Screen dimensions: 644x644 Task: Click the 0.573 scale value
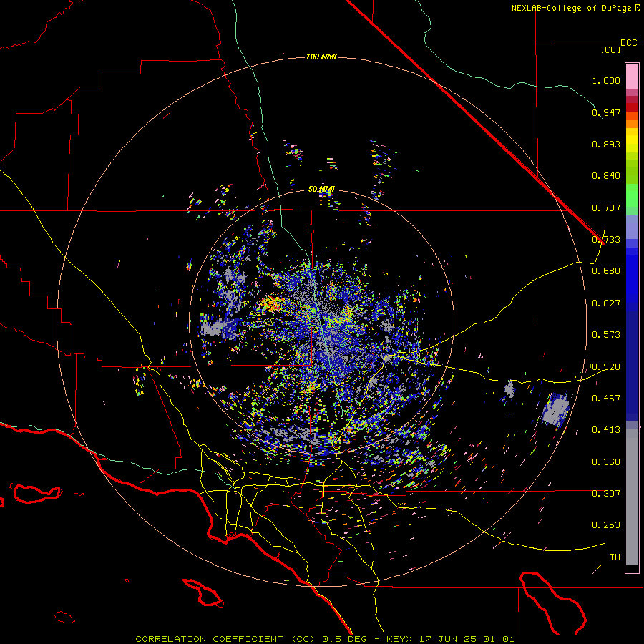point(606,335)
